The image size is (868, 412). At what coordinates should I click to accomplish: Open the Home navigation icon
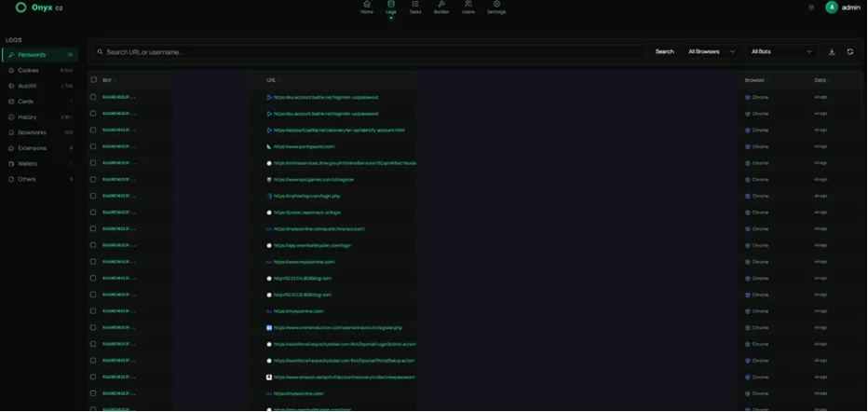pos(366,5)
